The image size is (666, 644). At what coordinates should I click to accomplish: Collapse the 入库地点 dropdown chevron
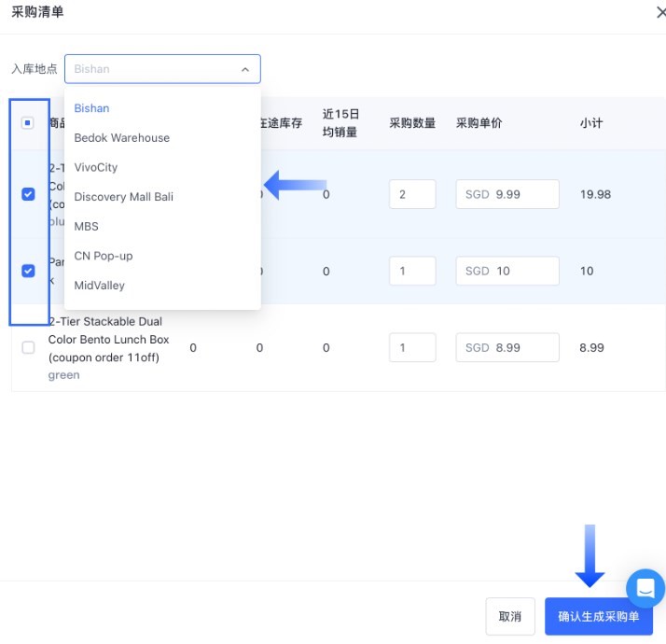[x=245, y=69]
